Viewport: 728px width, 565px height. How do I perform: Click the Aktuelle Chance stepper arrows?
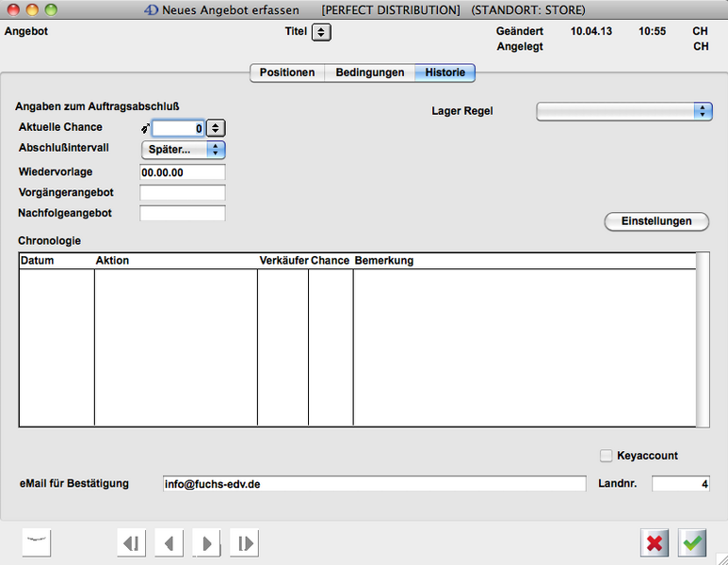tap(216, 128)
